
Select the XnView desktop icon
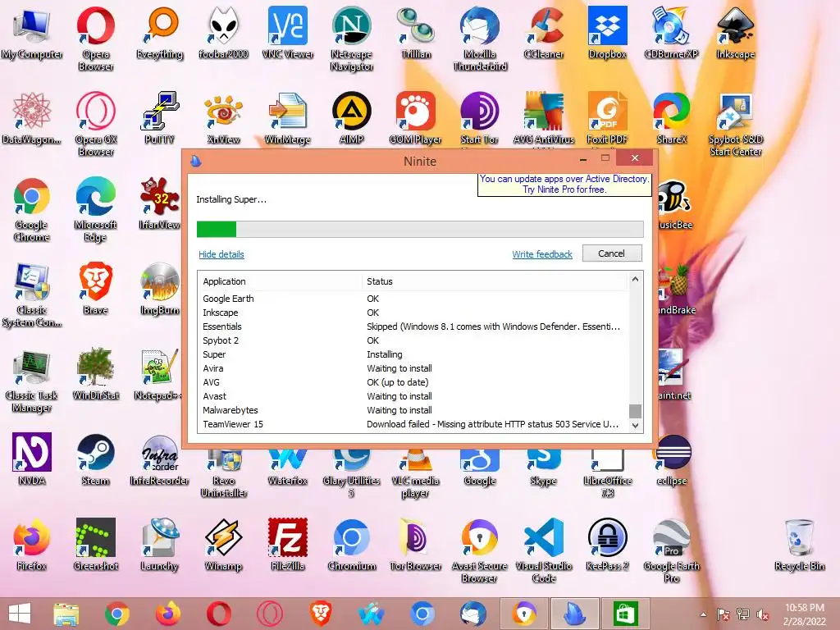(x=223, y=118)
